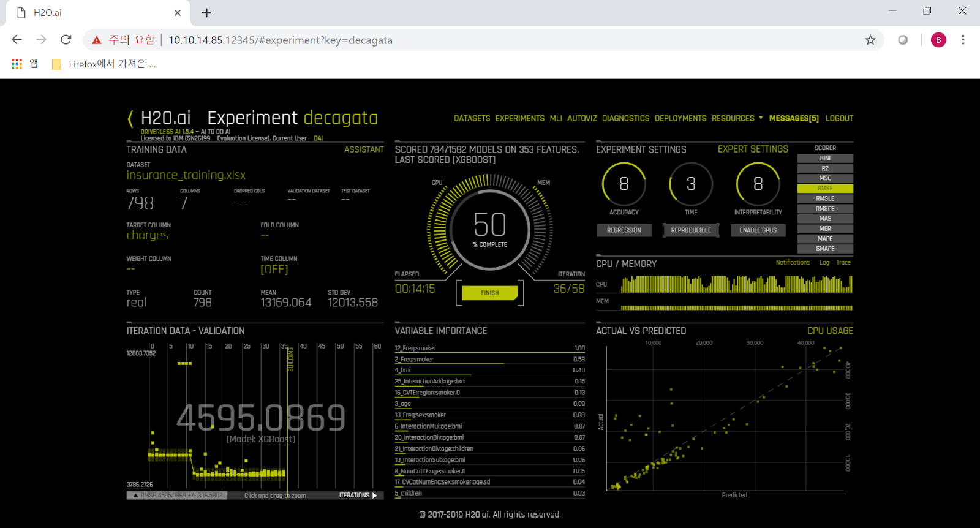Click the ITERATIONS arrow play icon
This screenshot has width=980, height=528.
(x=375, y=496)
